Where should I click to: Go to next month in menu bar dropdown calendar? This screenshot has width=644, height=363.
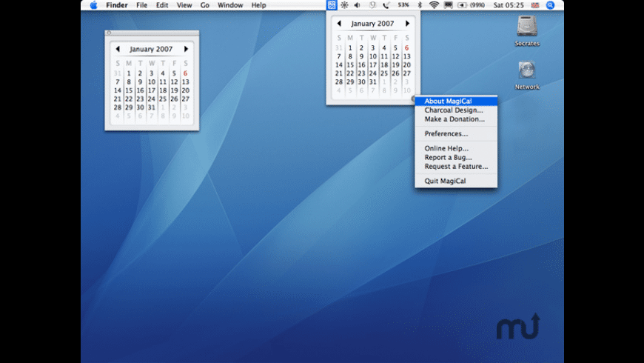pos(407,24)
